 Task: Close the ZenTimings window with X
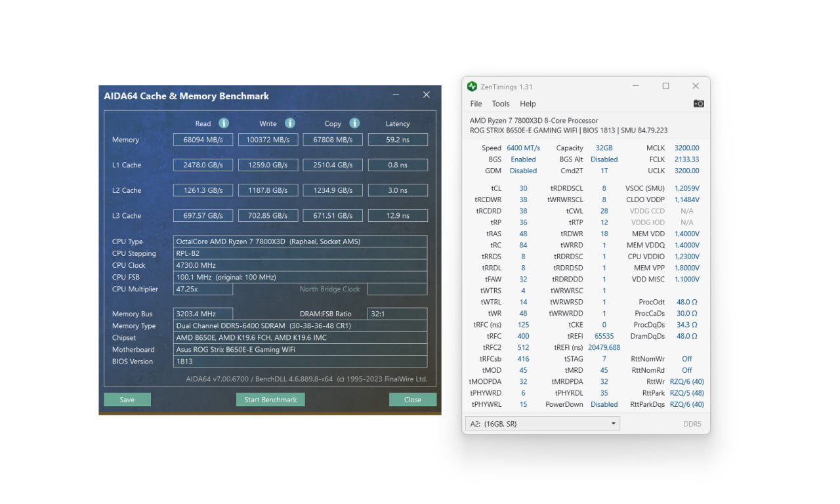point(696,86)
